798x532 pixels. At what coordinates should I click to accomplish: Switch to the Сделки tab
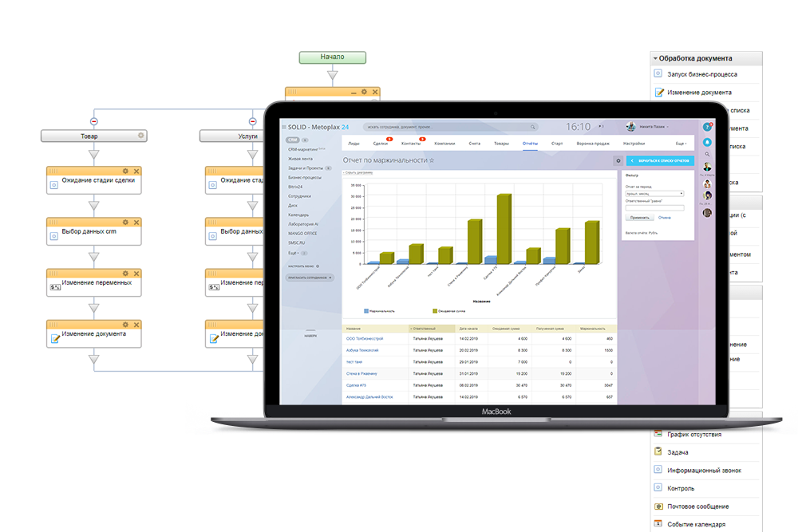(380, 144)
